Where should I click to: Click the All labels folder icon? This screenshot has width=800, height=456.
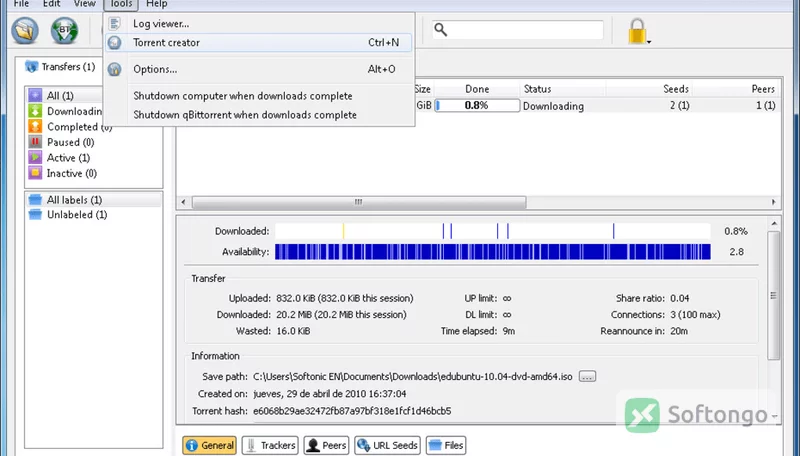[35, 199]
